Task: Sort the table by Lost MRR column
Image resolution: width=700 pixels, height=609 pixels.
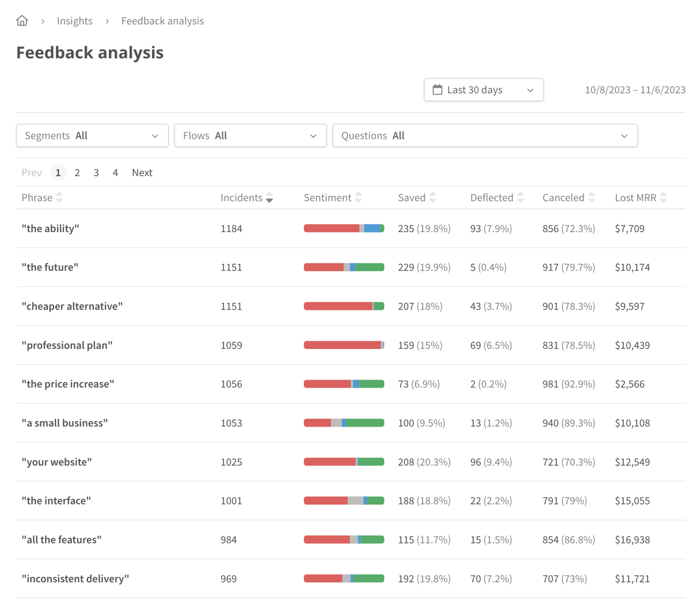Action: point(663,198)
